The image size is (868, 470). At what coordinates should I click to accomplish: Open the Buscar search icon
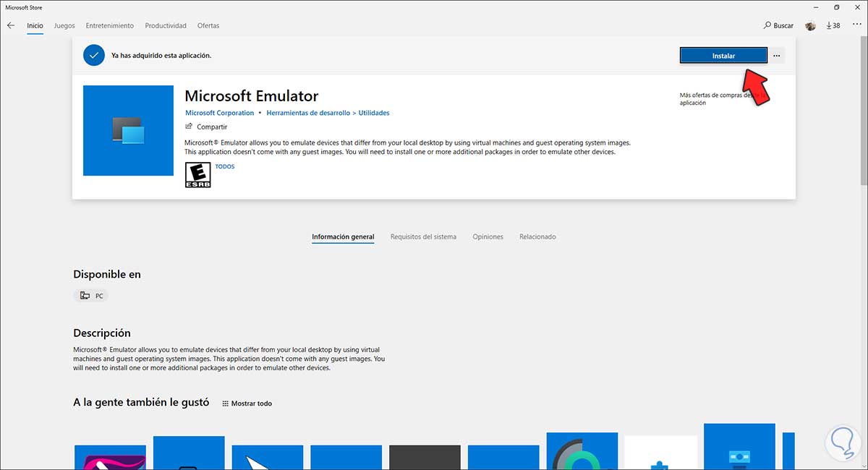[x=767, y=25]
